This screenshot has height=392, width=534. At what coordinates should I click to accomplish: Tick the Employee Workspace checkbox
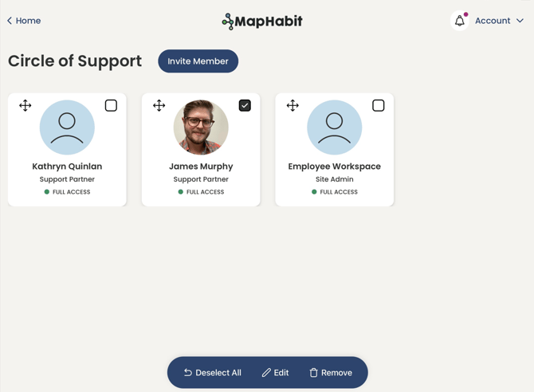[x=379, y=105]
